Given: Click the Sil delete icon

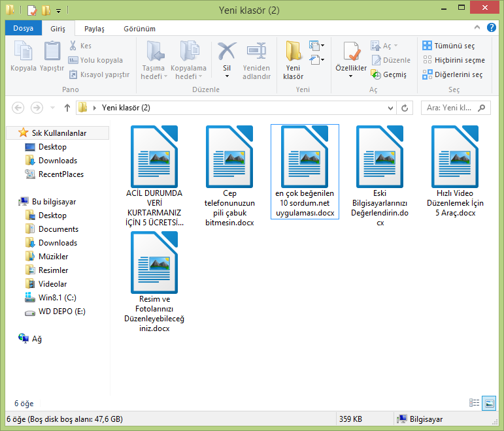Looking at the screenshot, I should coord(227,51).
